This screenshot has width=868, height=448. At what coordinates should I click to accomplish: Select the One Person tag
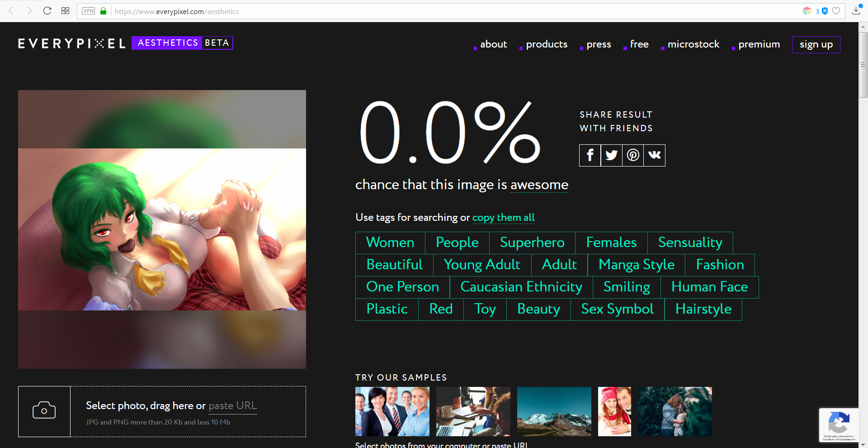[402, 287]
